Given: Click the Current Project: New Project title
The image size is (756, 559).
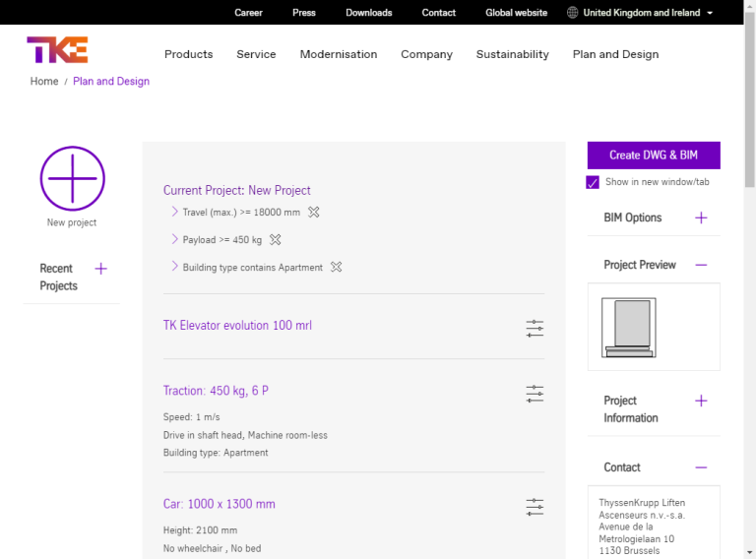Looking at the screenshot, I should pyautogui.click(x=236, y=190).
